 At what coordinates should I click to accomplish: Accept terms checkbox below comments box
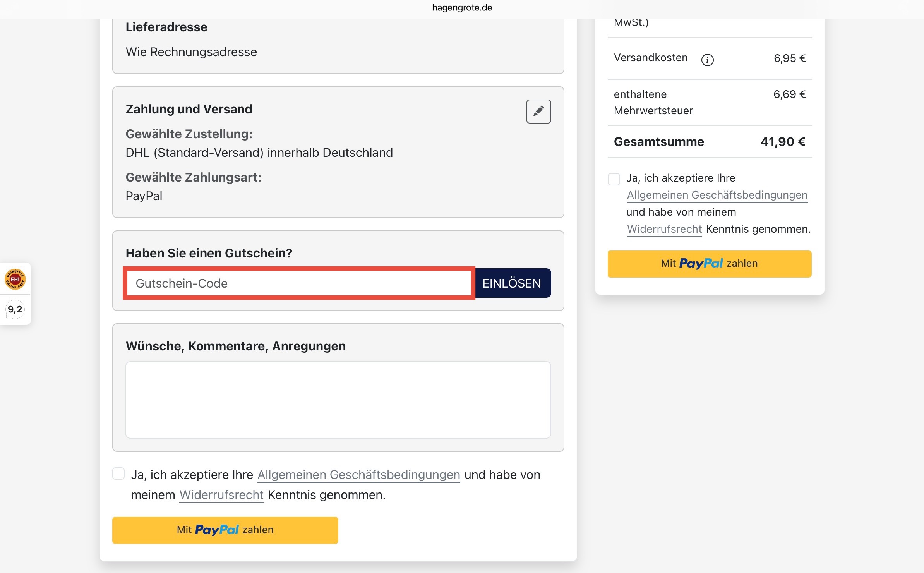[x=118, y=473]
